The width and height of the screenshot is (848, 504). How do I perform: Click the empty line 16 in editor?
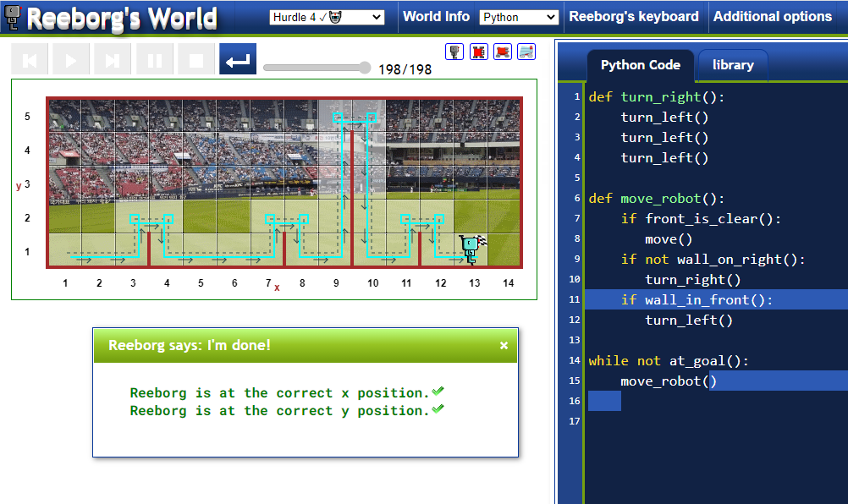tap(717, 402)
